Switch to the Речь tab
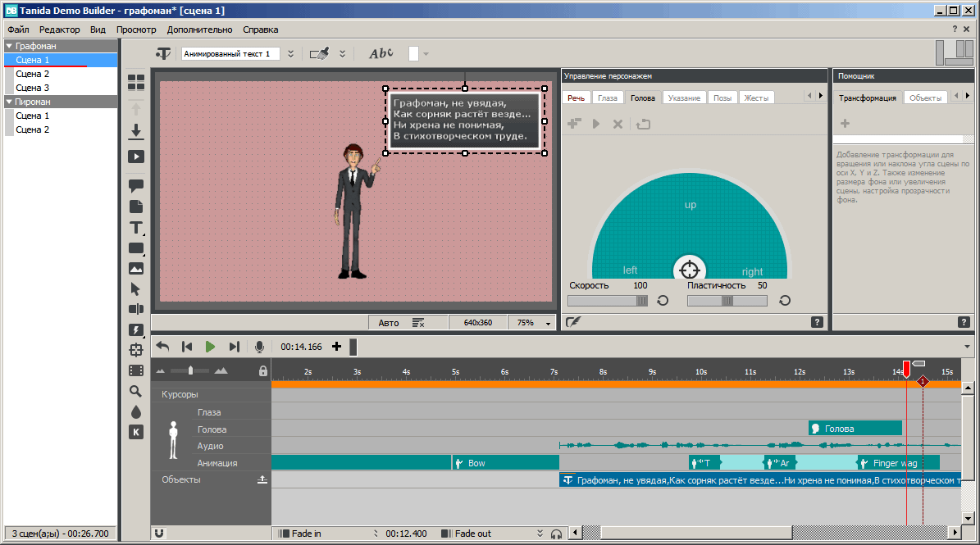The width and height of the screenshot is (980, 545). (x=577, y=98)
